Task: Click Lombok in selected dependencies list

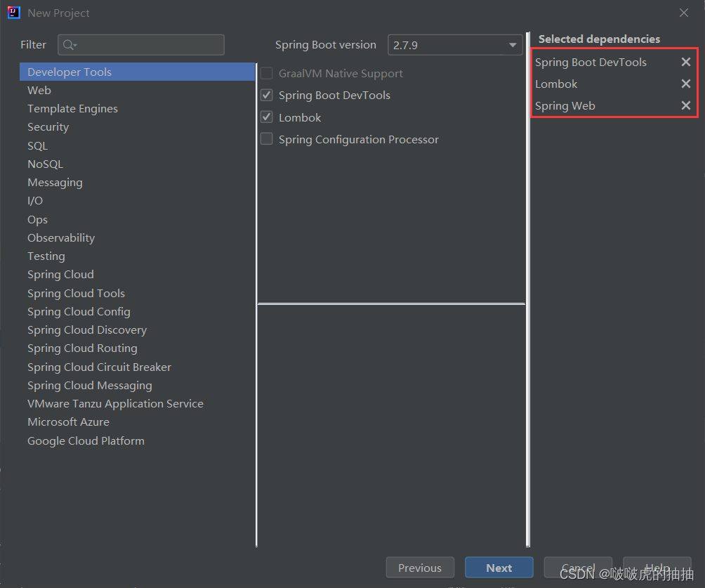Action: [556, 84]
